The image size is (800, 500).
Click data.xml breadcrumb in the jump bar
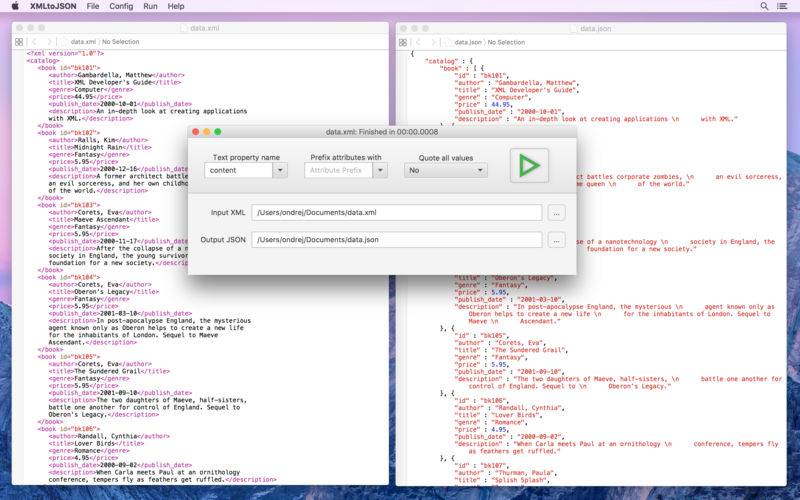pyautogui.click(x=83, y=42)
